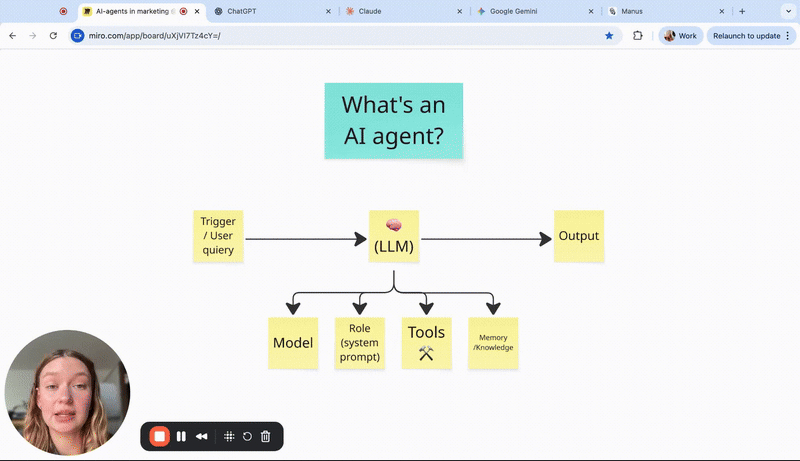Click the camera indicator in address bar
800x461 pixels.
click(77, 35)
